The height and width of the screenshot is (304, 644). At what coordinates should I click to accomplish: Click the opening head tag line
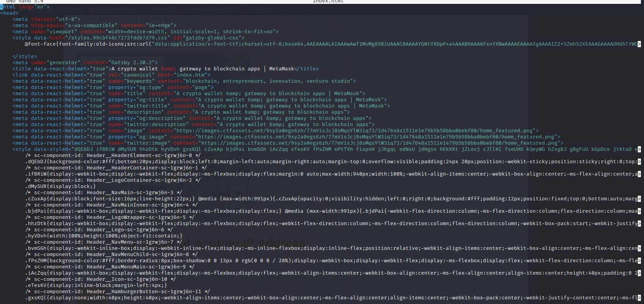9,13
